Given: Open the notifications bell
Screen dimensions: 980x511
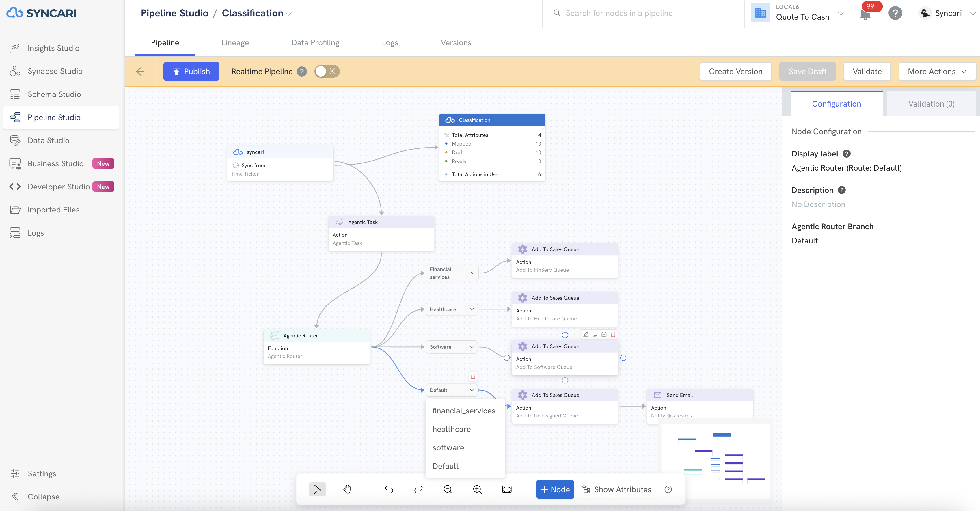Looking at the screenshot, I should pyautogui.click(x=865, y=14).
